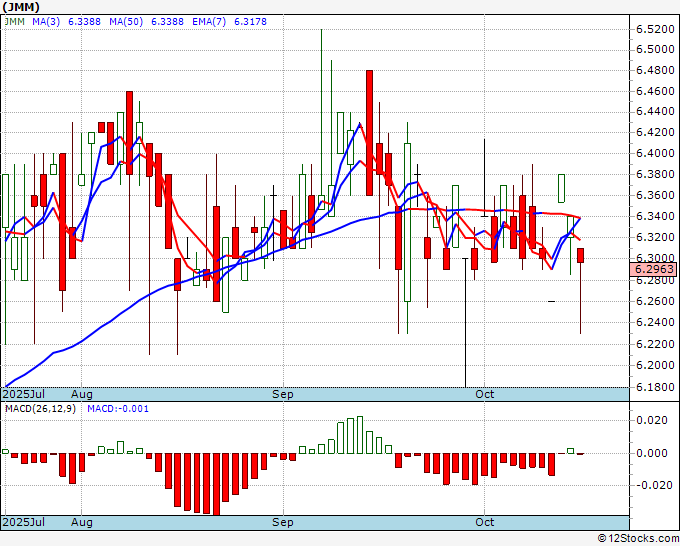Click Sep on the MACD panel axis
This screenshot has height=546, width=680.
(x=283, y=522)
